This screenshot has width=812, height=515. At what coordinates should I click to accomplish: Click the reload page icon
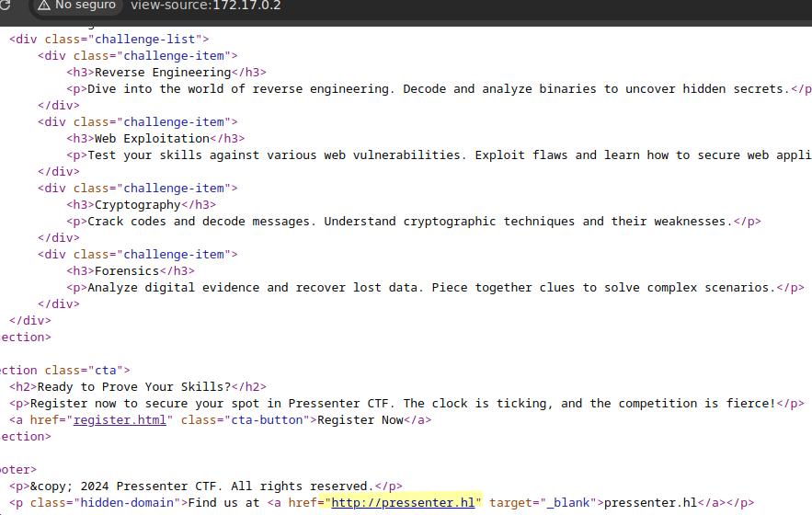click(5, 6)
